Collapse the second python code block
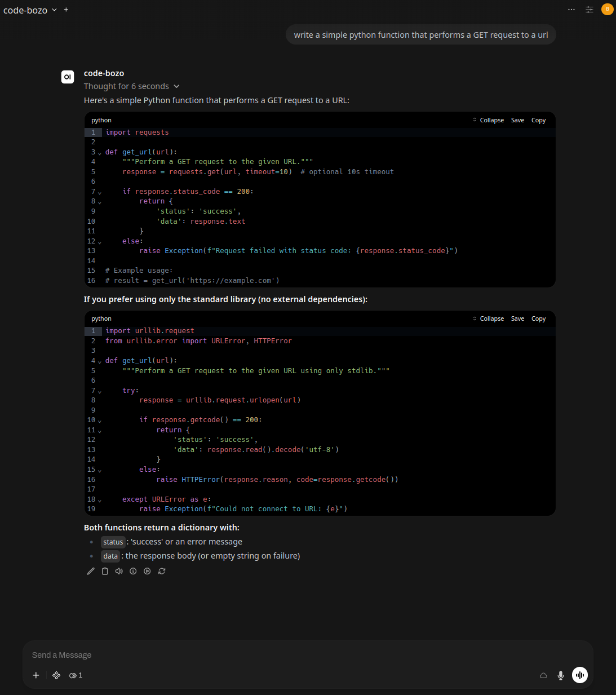Viewport: 616px width, 695px height. 488,318
